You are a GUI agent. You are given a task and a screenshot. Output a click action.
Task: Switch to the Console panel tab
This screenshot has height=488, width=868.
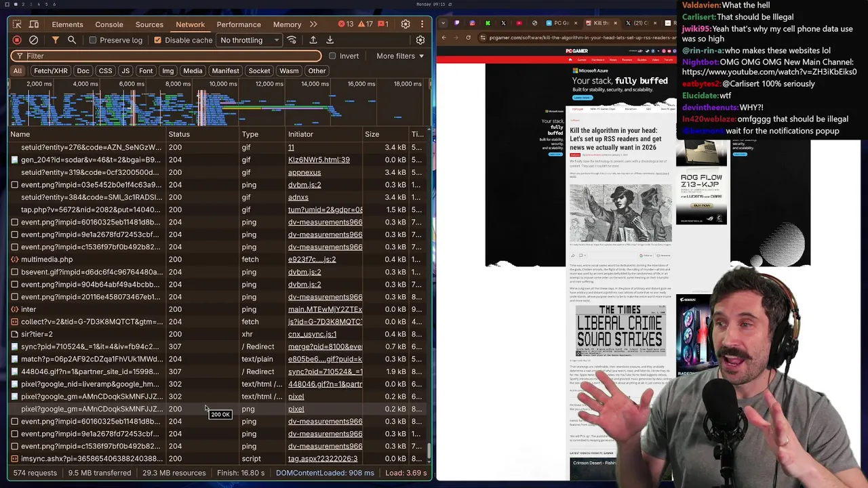click(109, 24)
